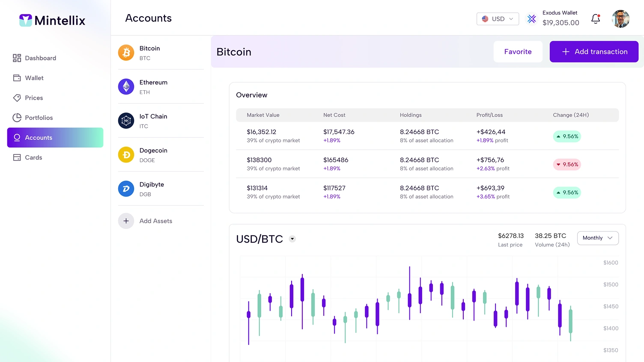
Task: Select the Ethereum diamond icon
Action: pos(126,87)
